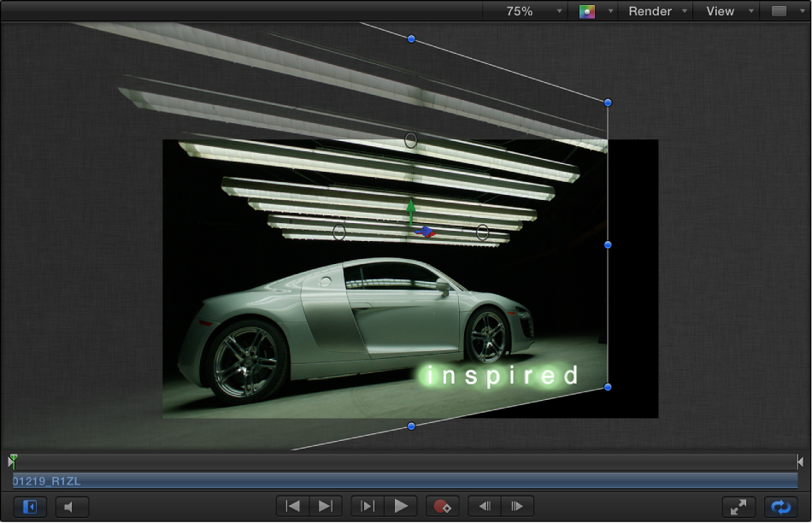Step to the next frame
Screen dimensions: 812x523
(x=517, y=507)
